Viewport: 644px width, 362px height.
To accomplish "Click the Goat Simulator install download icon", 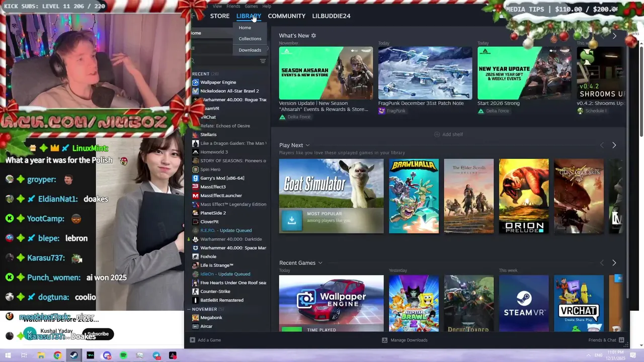I will (292, 220).
